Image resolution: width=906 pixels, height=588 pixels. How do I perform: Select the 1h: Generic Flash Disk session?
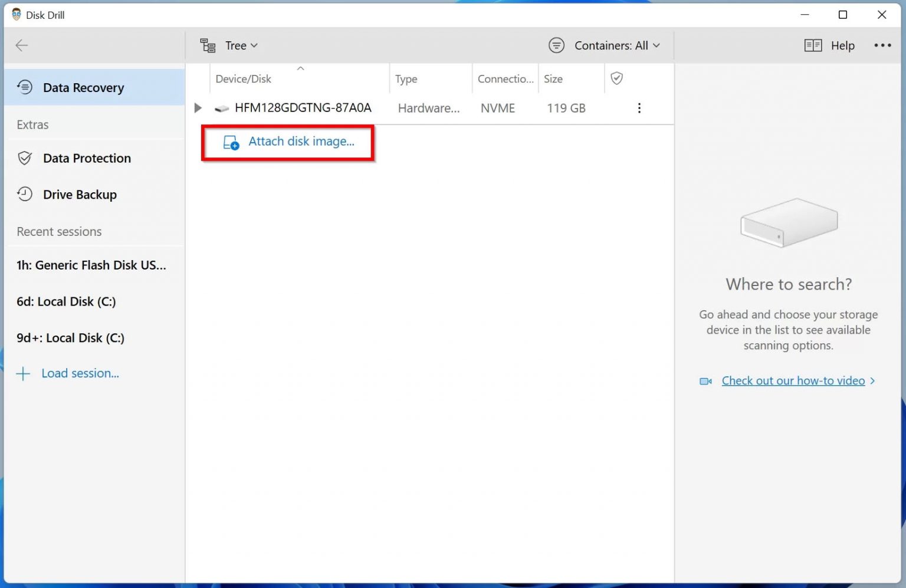pyautogui.click(x=90, y=265)
